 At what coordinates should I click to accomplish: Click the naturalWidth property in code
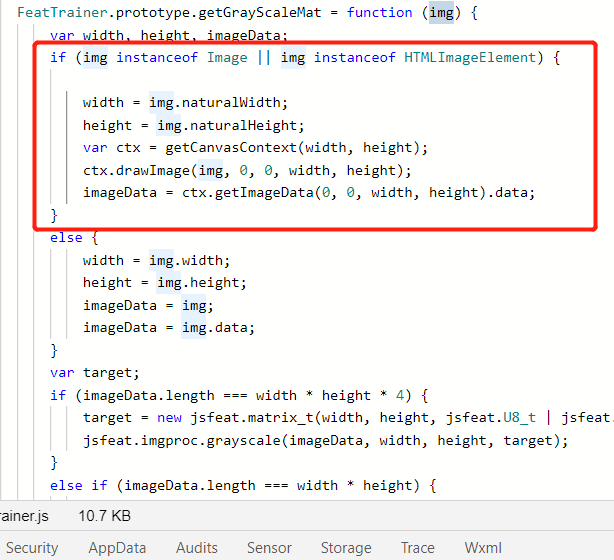(231, 103)
